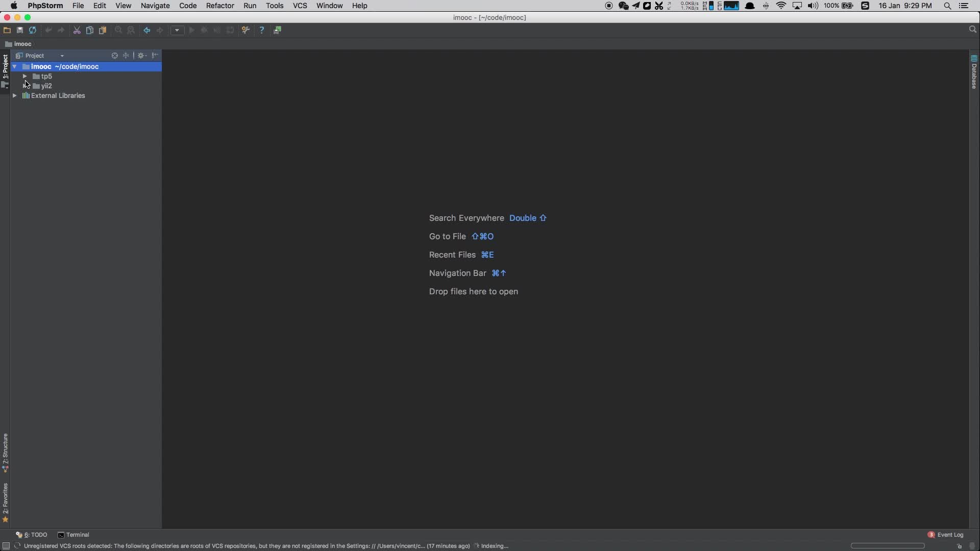Click the Undo arrow in the toolbar
Screen dimensions: 980x551
click(48, 30)
